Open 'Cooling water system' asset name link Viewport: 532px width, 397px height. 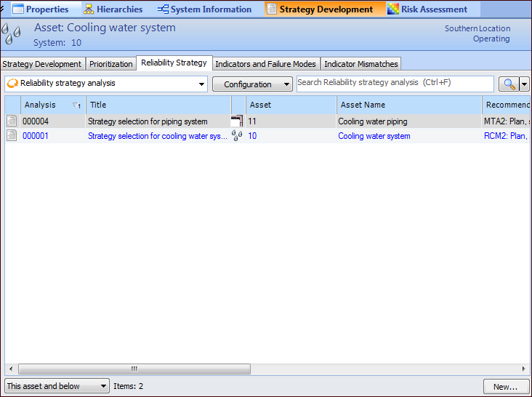374,136
